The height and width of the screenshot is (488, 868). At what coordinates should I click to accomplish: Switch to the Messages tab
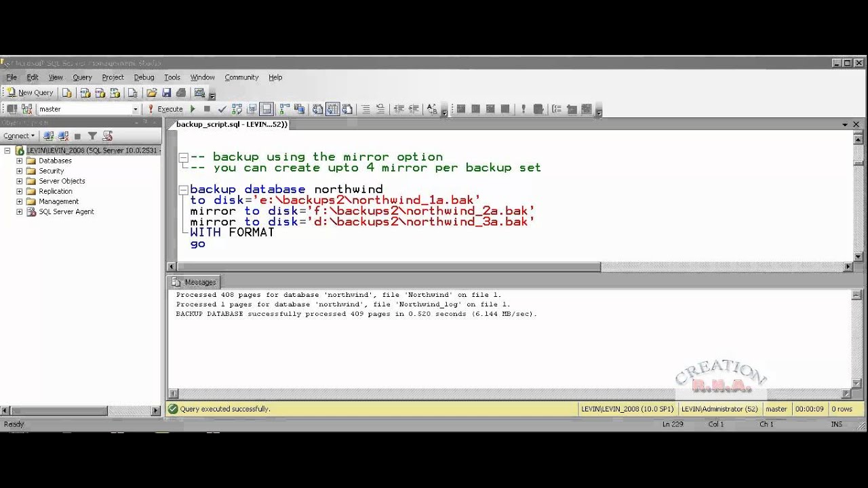point(195,282)
